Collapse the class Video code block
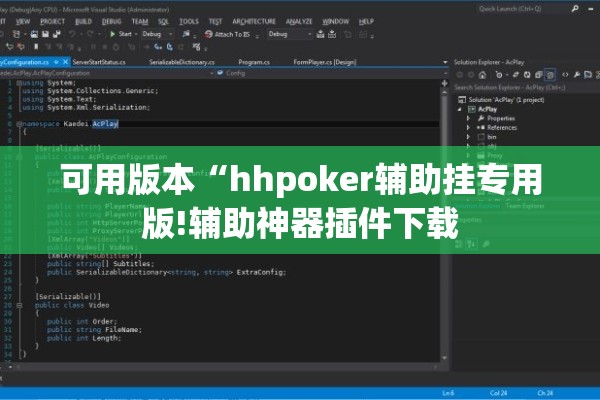This screenshot has width=600, height=400. (19, 305)
